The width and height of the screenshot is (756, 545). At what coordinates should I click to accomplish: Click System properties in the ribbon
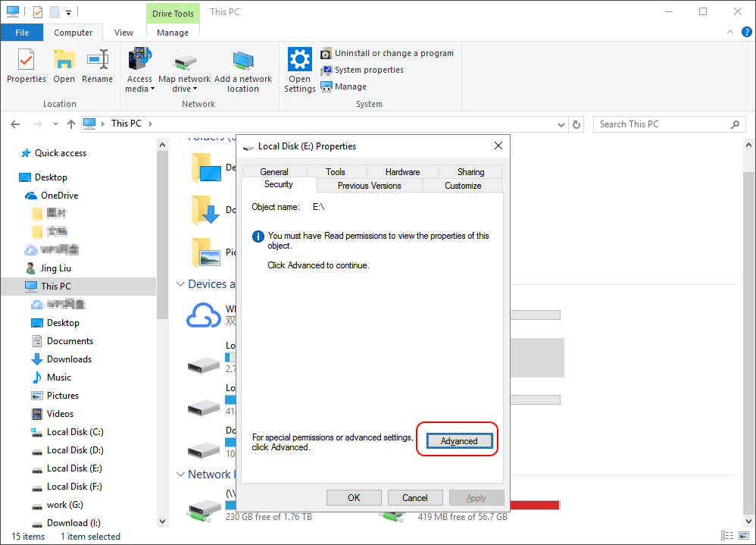pos(362,70)
